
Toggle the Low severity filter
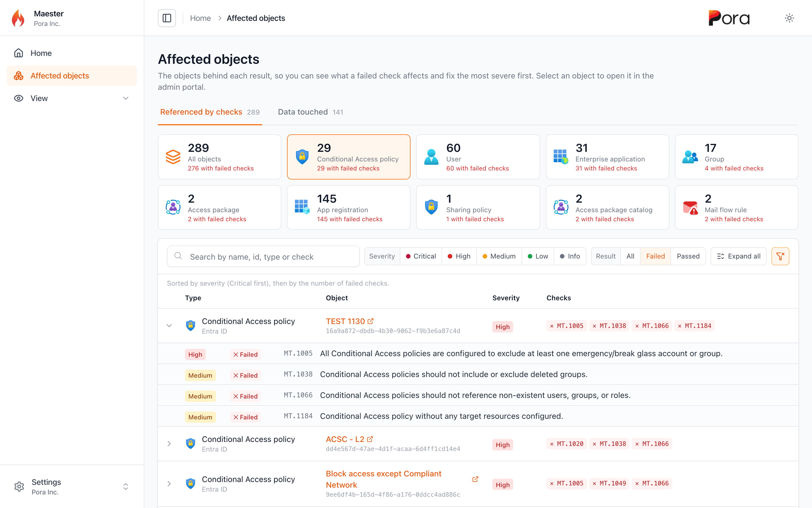tap(538, 256)
